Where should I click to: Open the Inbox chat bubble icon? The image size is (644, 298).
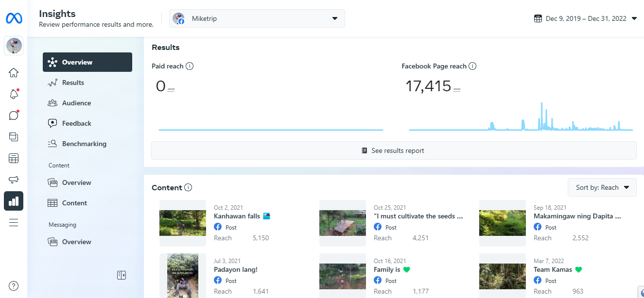point(14,116)
